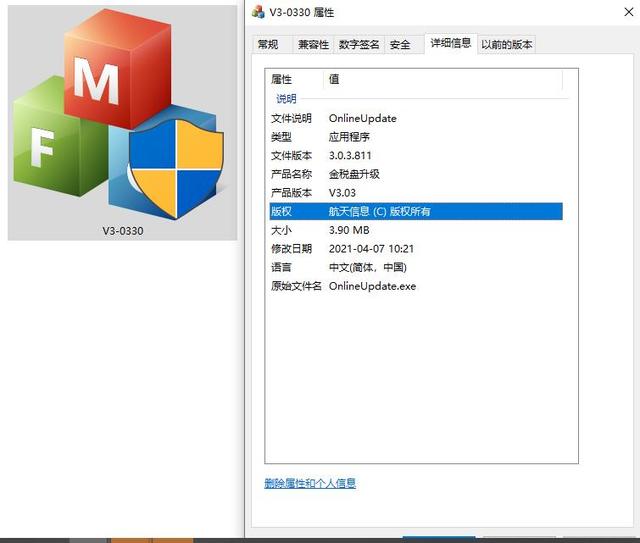This screenshot has width=640, height=543.
Task: Click the 属性 column header
Action: click(296, 79)
